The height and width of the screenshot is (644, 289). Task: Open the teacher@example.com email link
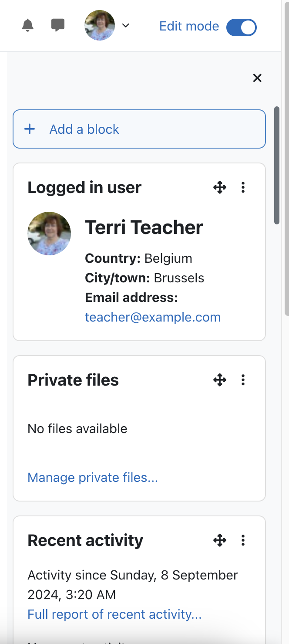153,317
